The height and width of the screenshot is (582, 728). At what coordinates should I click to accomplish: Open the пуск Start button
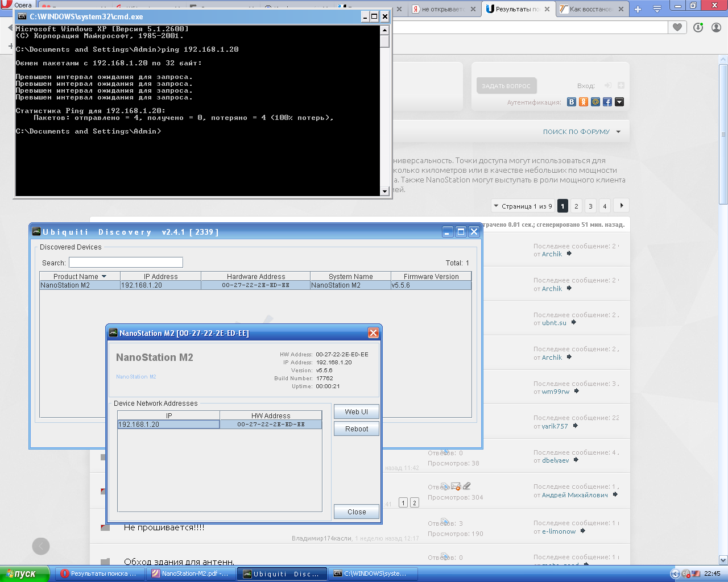(24, 573)
